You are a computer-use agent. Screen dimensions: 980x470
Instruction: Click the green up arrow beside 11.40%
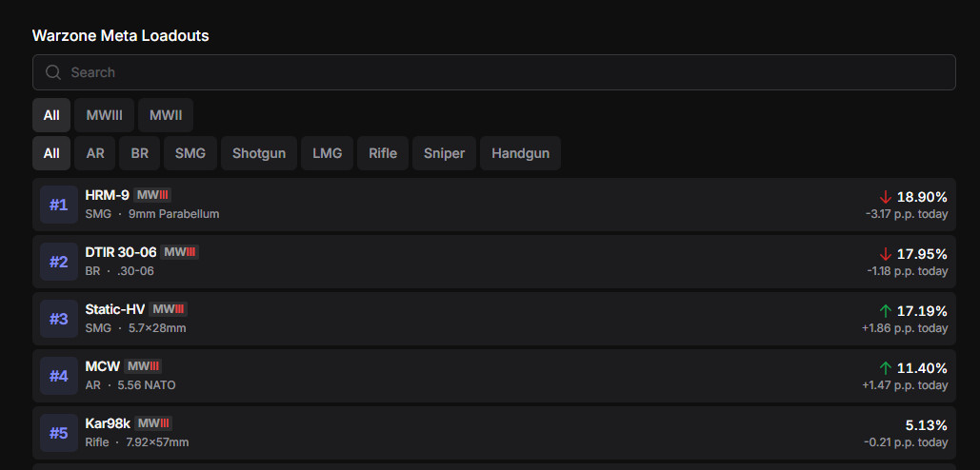click(x=886, y=368)
